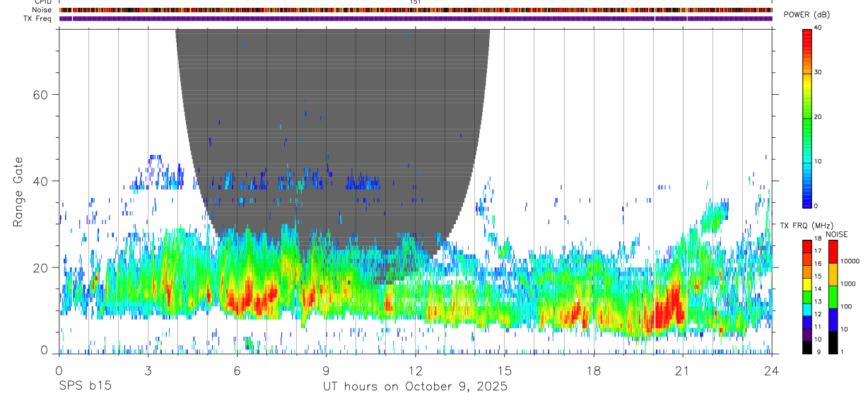
Task: Click the y-axis tick label '60'
Action: click(42, 94)
